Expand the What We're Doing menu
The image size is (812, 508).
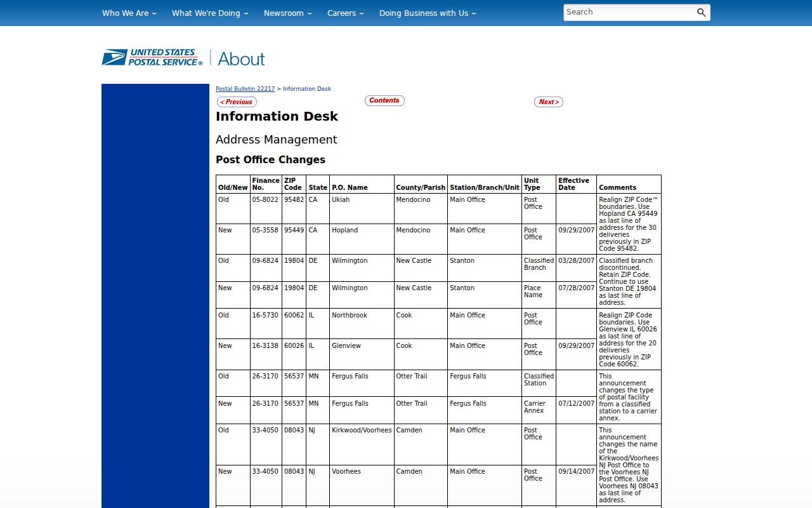210,13
